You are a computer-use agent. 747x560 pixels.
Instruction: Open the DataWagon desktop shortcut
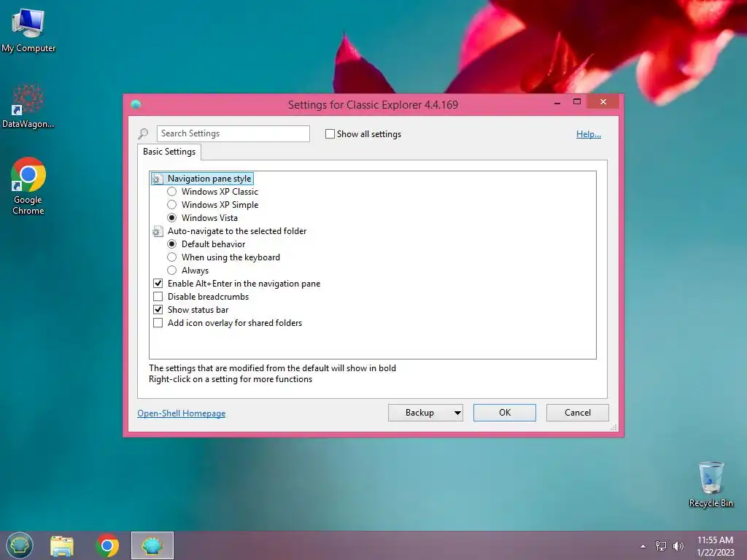click(28, 106)
